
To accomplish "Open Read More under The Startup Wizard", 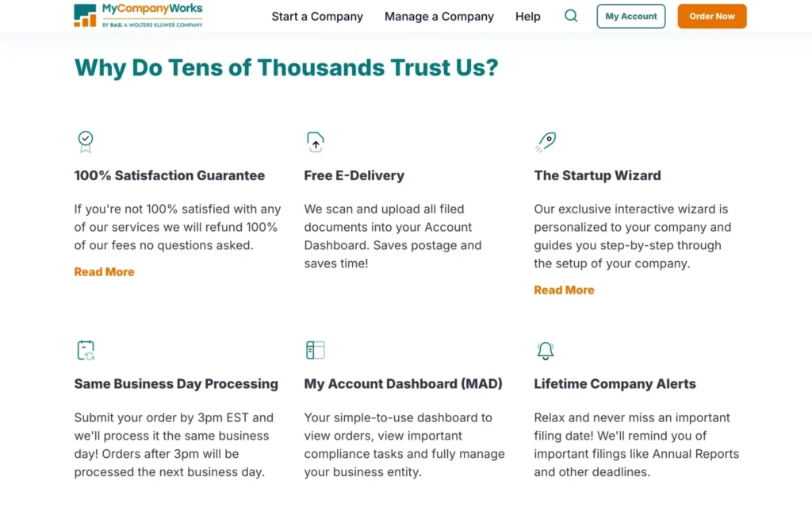I will pyautogui.click(x=564, y=290).
